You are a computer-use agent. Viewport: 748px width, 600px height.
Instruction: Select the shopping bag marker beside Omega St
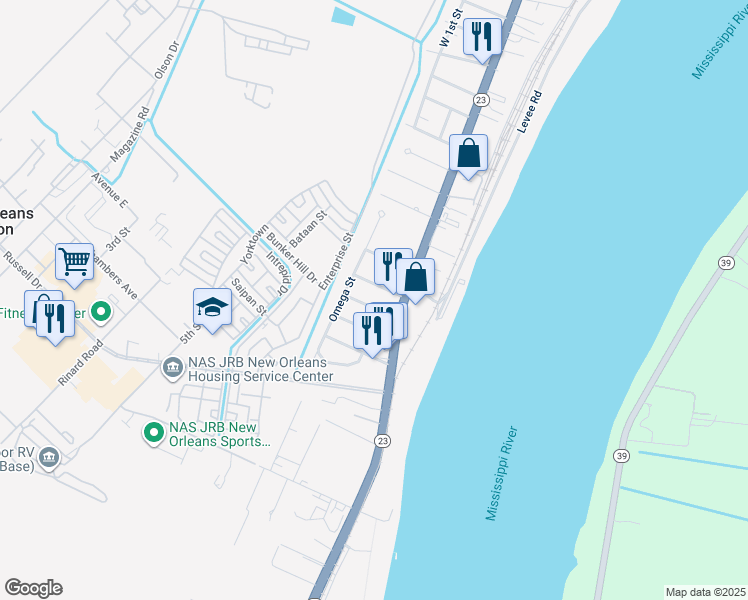coord(416,277)
